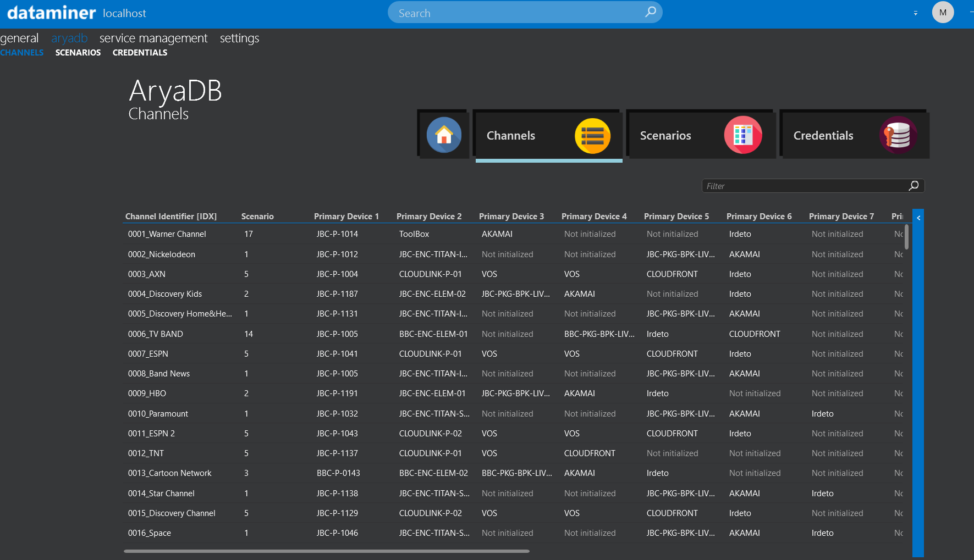The width and height of the screenshot is (974, 560).
Task: Select the 0008_Band News row
Action: (x=514, y=374)
